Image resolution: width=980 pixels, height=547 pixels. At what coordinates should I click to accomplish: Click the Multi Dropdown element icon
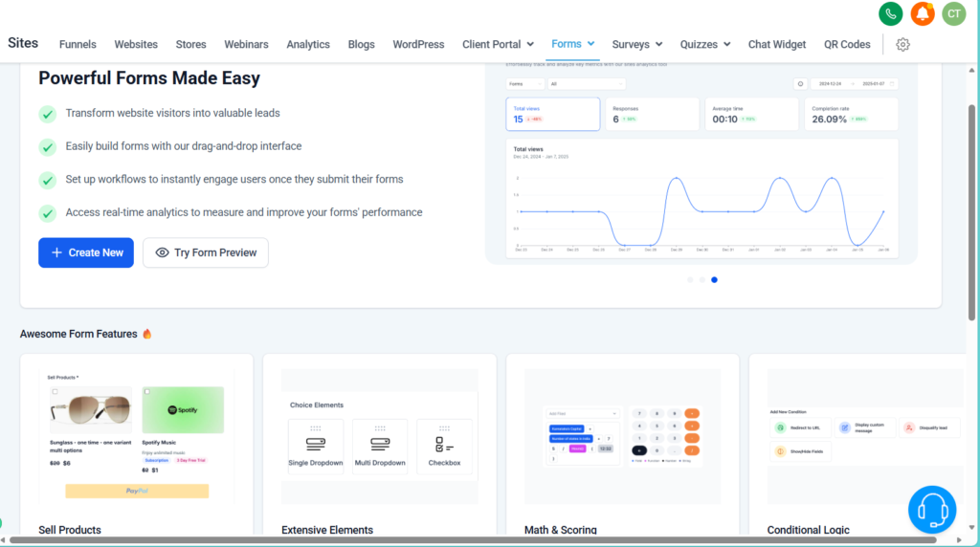coord(380,446)
